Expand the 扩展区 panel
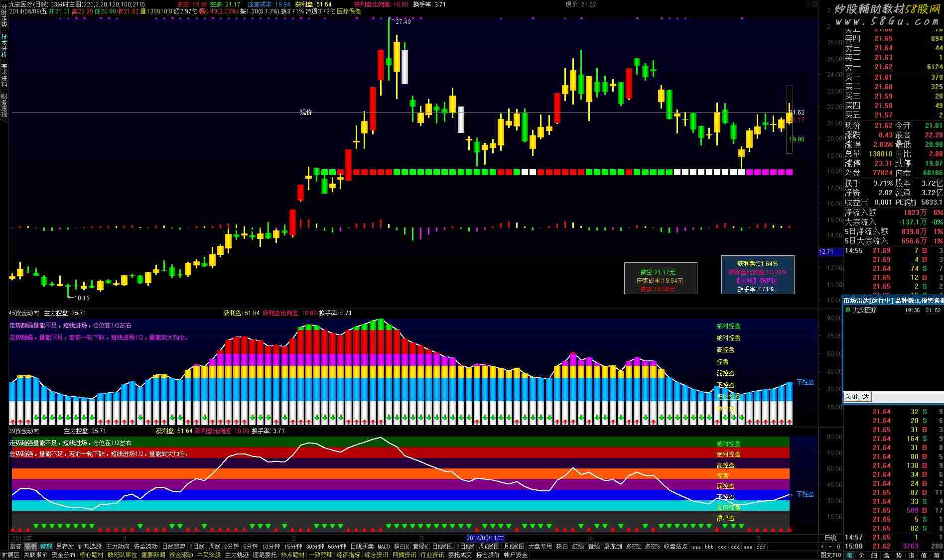 (x=10, y=555)
